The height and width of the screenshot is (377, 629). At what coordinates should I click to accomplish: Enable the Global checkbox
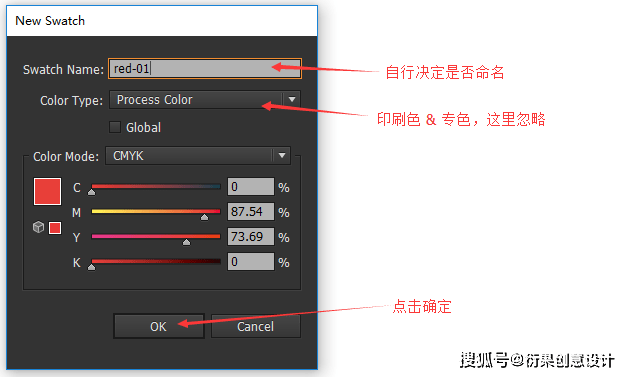point(115,127)
